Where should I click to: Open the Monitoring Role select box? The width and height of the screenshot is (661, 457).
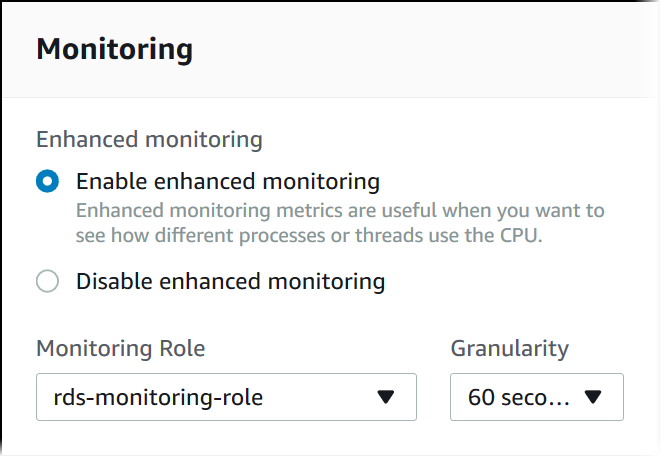click(226, 397)
